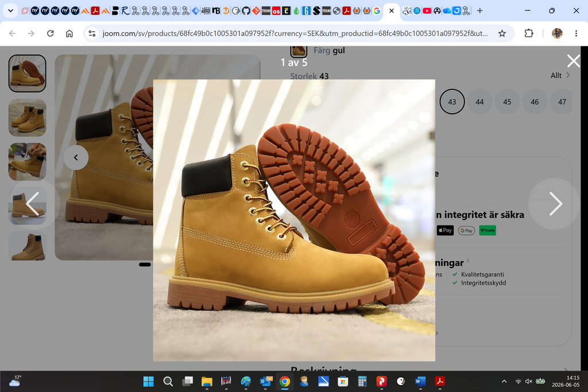Go to the browser home page
Image resolution: width=588 pixels, height=392 pixels.
(x=69, y=33)
